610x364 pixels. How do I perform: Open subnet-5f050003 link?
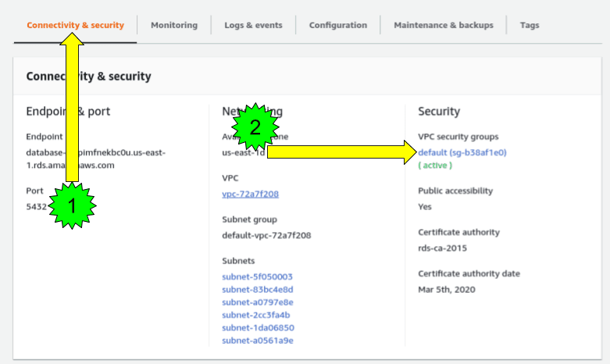point(257,277)
